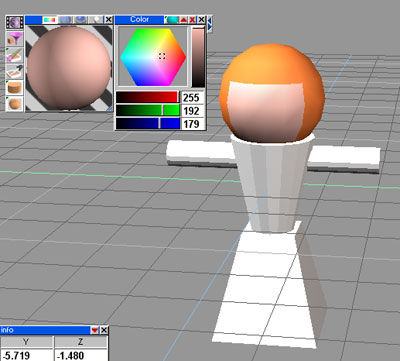Open the white highlight displacement shader tab
This screenshot has height=361, width=400.
(x=96, y=20)
